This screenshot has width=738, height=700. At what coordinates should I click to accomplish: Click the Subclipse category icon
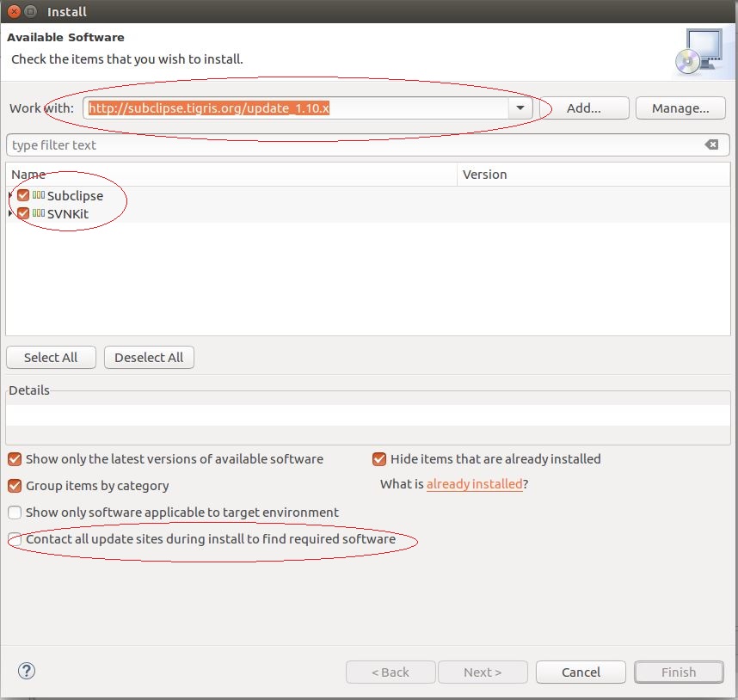click(x=39, y=196)
